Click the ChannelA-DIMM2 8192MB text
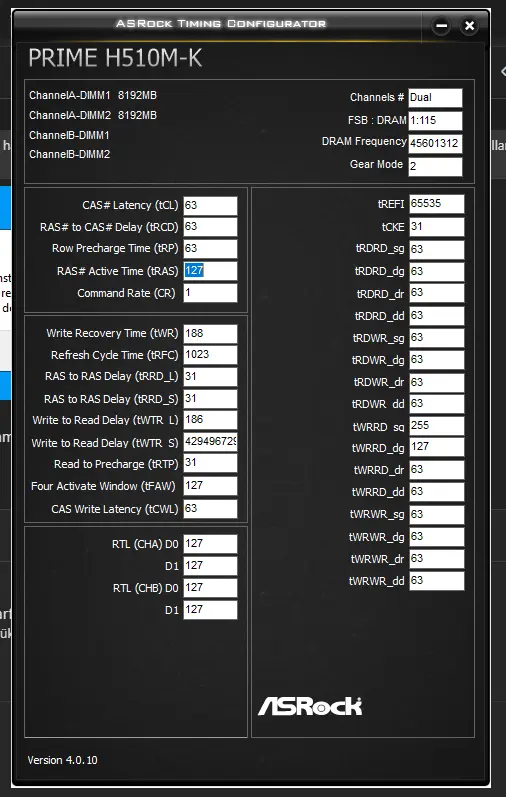 (x=93, y=115)
